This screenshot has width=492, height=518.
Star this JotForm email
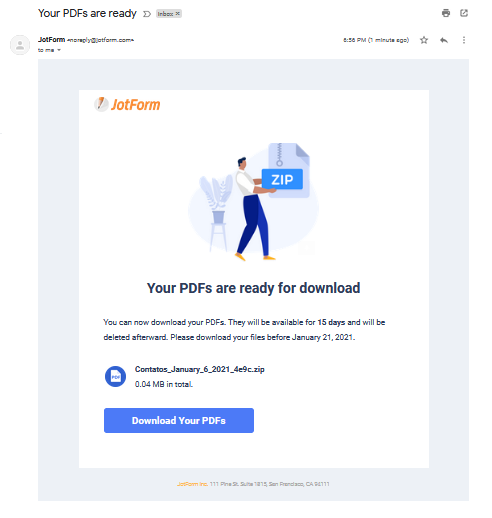click(x=424, y=40)
